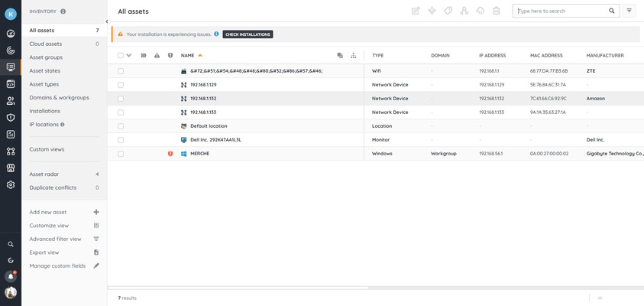This screenshot has height=306, width=644.
Task: Click the sparkle icon in the top toolbar
Action: (x=432, y=11)
